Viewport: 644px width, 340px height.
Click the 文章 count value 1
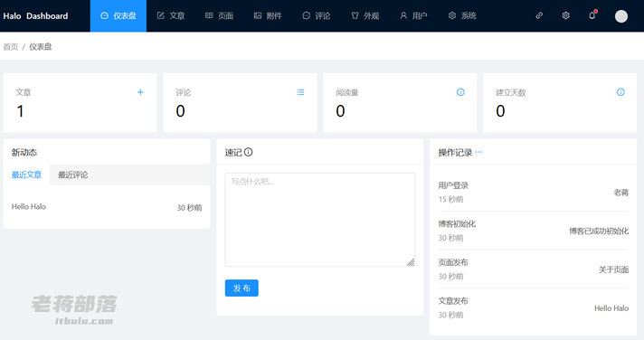20,111
